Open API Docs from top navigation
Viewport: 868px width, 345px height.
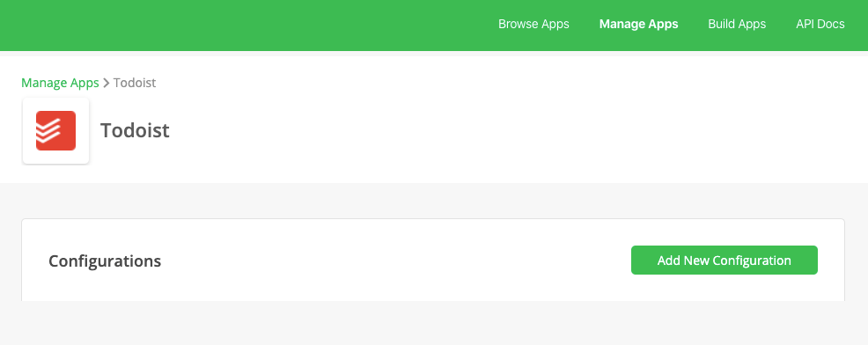[820, 25]
